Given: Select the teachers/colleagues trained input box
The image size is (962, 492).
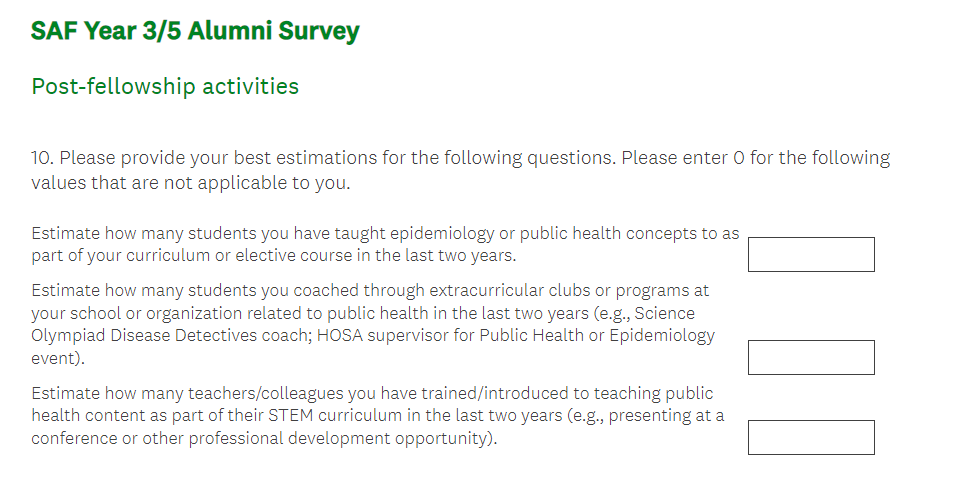Looking at the screenshot, I should (811, 437).
